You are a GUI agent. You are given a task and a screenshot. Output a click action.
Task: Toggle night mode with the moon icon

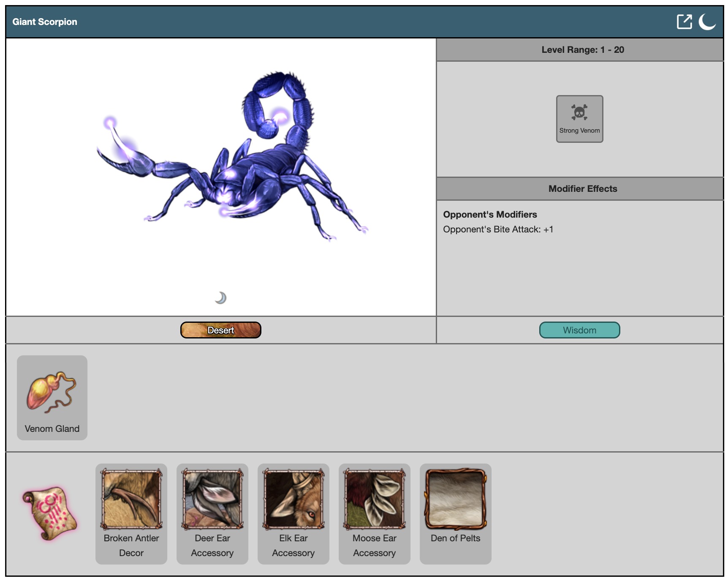click(707, 22)
